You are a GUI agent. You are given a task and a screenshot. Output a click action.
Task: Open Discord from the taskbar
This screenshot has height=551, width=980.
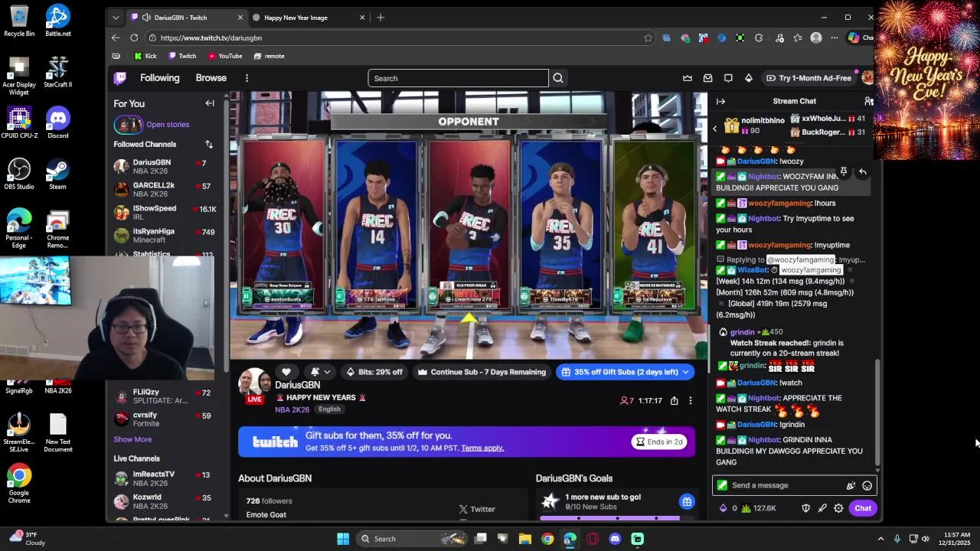[x=615, y=539]
